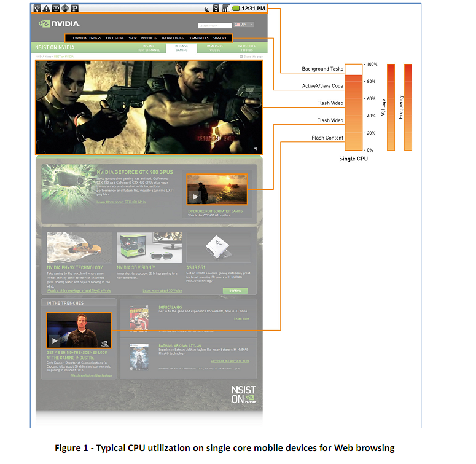Open the voicemail notification icon

56,8
